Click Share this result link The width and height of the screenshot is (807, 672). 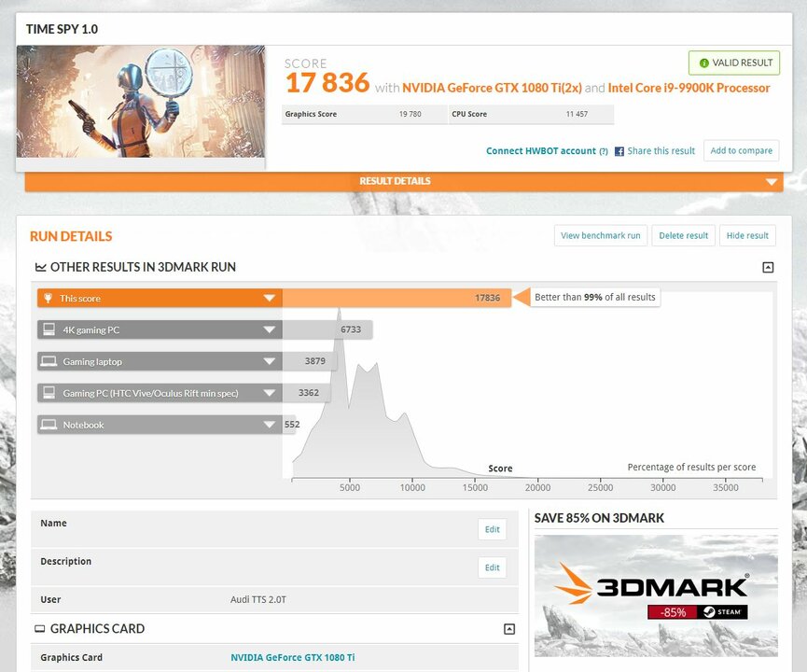pyautogui.click(x=661, y=151)
